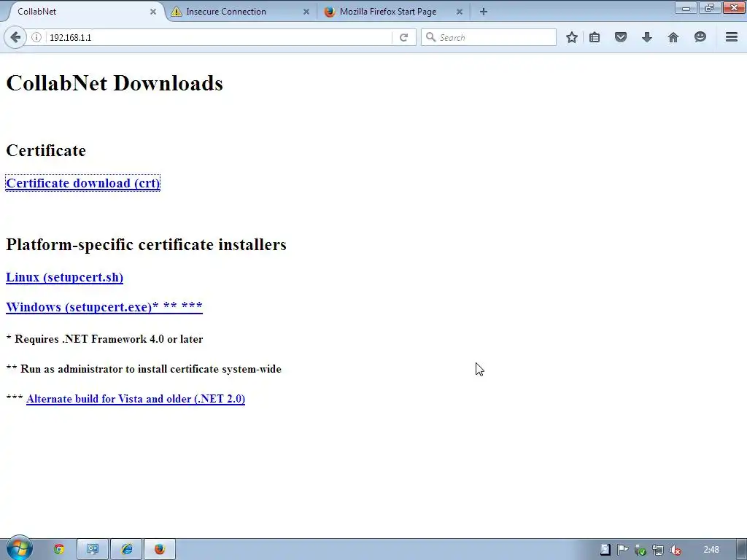Open the Hello chat smiley icon
The image size is (747, 560).
tap(700, 37)
